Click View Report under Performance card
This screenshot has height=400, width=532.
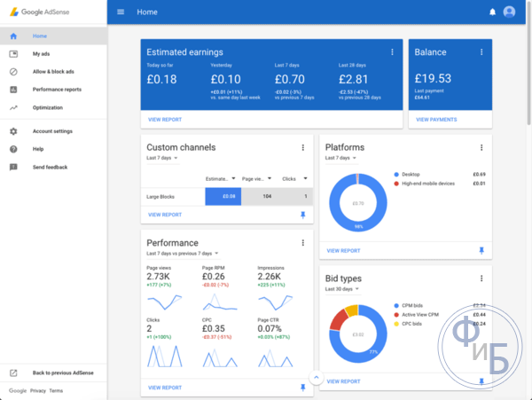(165, 388)
